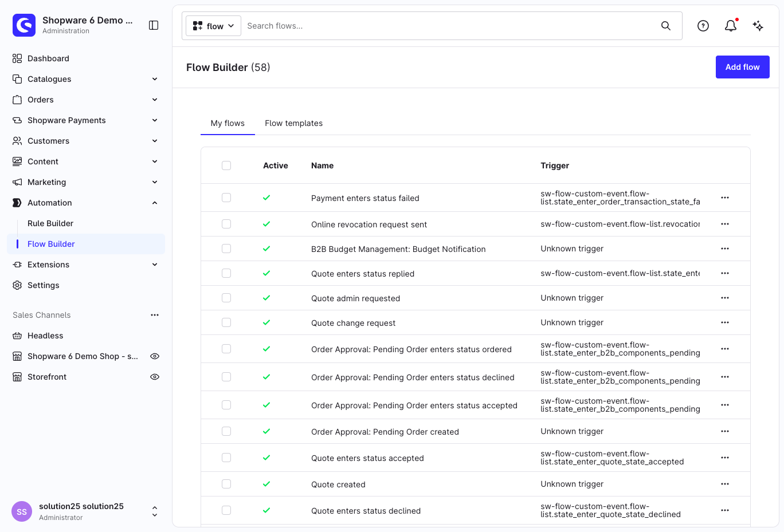Click the Settings gear icon in the sidebar
Screen dimensions: 784x532
coord(17,285)
